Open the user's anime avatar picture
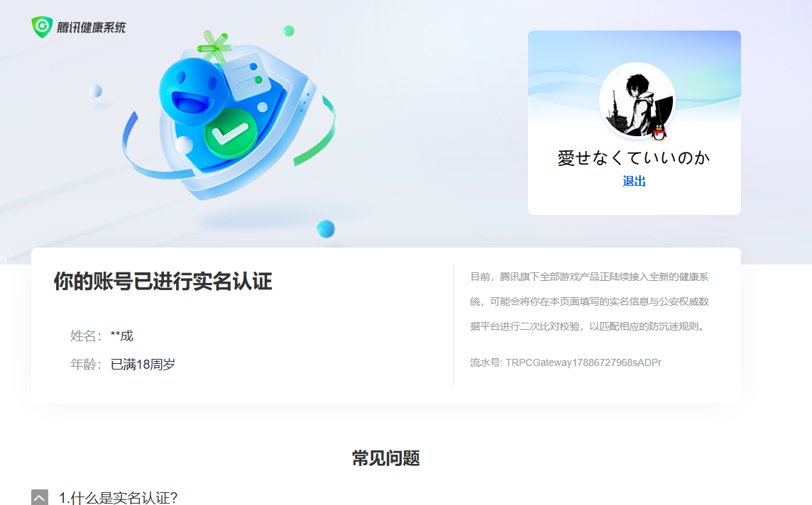Screen dimensions: 812x505 pos(637,101)
